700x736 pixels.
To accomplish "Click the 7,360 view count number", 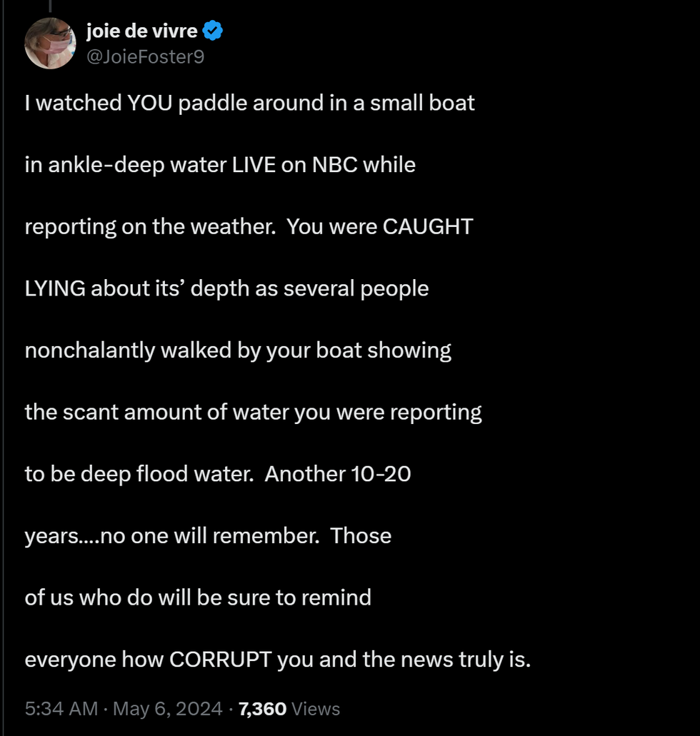I will pos(262,709).
